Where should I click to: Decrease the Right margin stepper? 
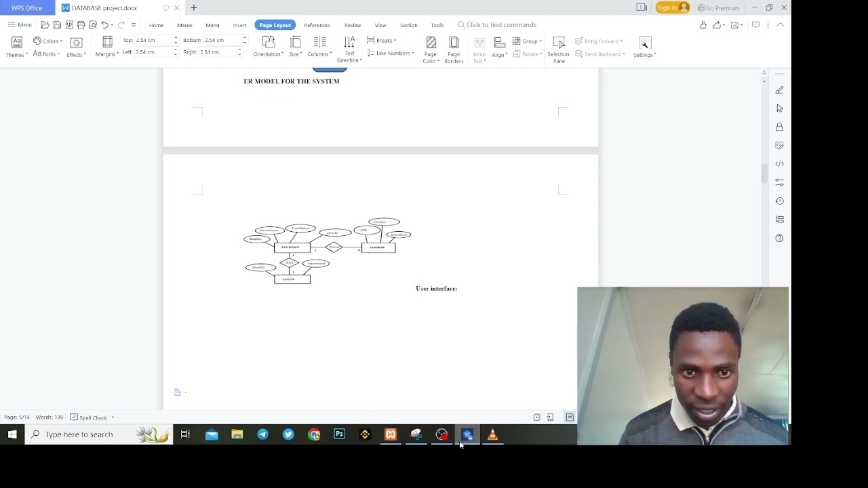click(x=239, y=54)
